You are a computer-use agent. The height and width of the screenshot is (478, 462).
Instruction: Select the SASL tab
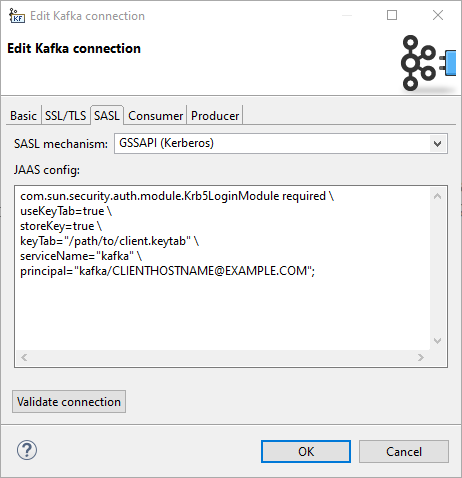click(x=107, y=115)
